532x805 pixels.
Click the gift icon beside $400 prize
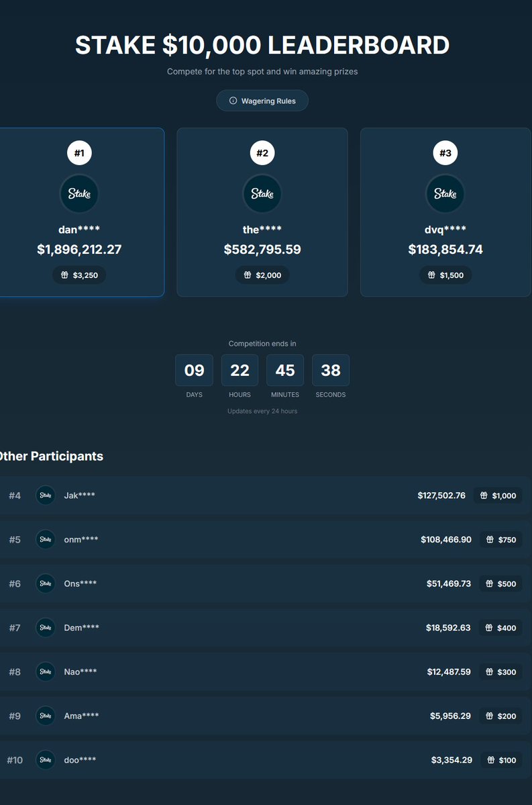pyautogui.click(x=489, y=628)
